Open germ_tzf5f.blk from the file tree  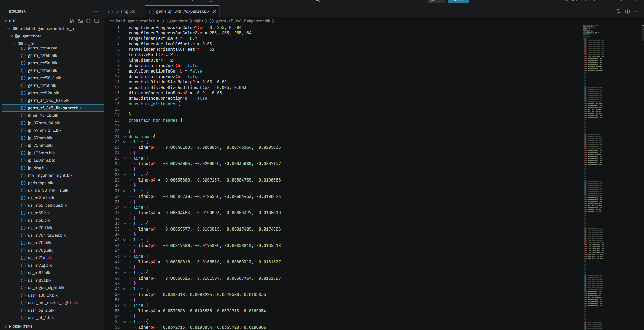(53, 85)
